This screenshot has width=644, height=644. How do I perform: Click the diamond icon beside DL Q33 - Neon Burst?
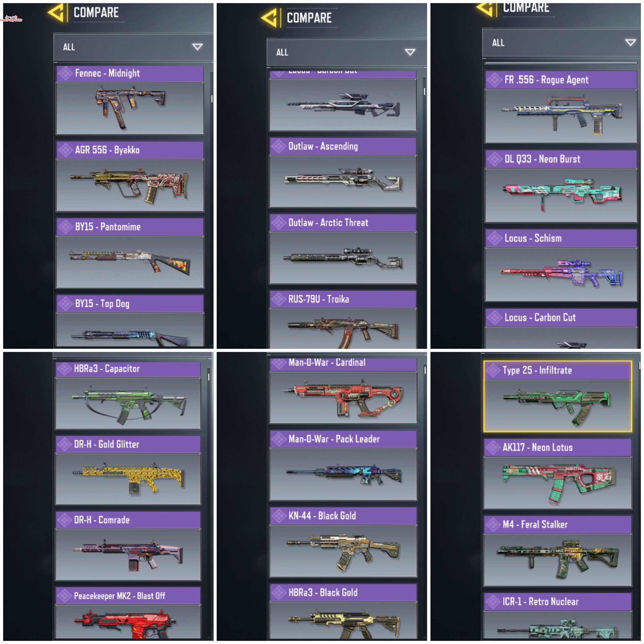coord(495,159)
